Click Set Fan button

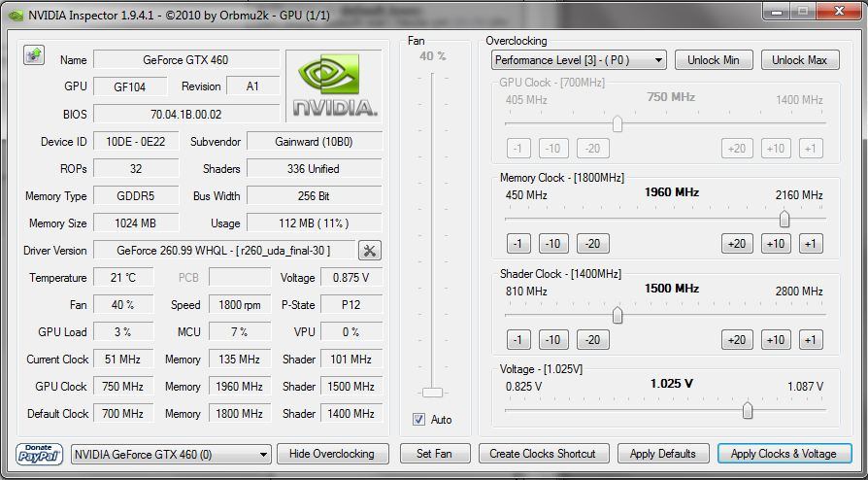click(435, 454)
